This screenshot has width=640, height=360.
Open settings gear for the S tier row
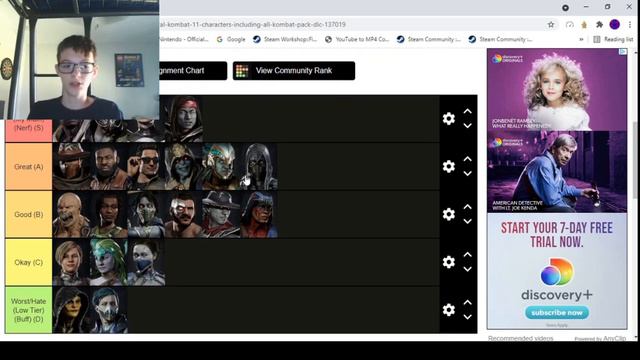click(449, 118)
